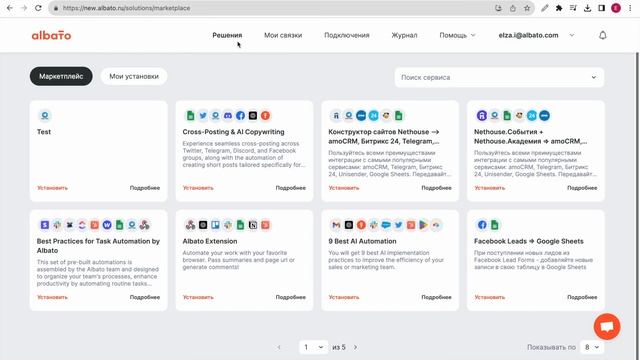Image resolution: width=640 pixels, height=360 pixels.
Task: Click Установить on Albato Extension card
Action: (198, 298)
